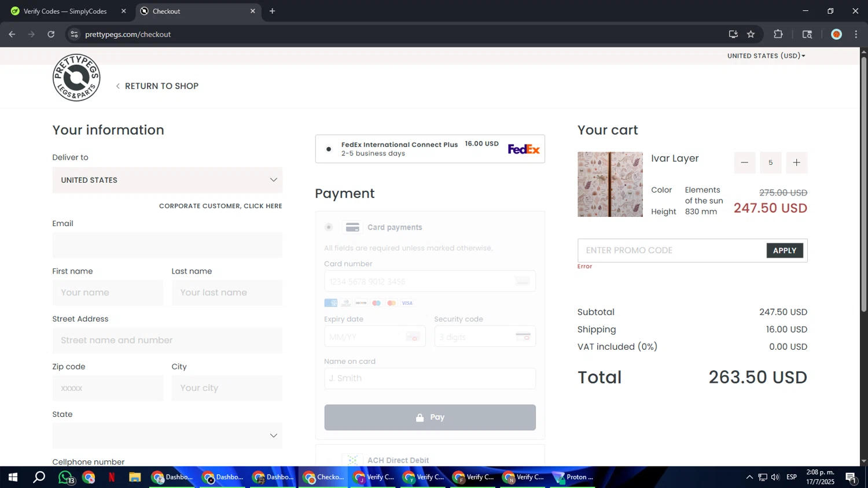
Task: Click the Discover card logo
Action: point(361,303)
